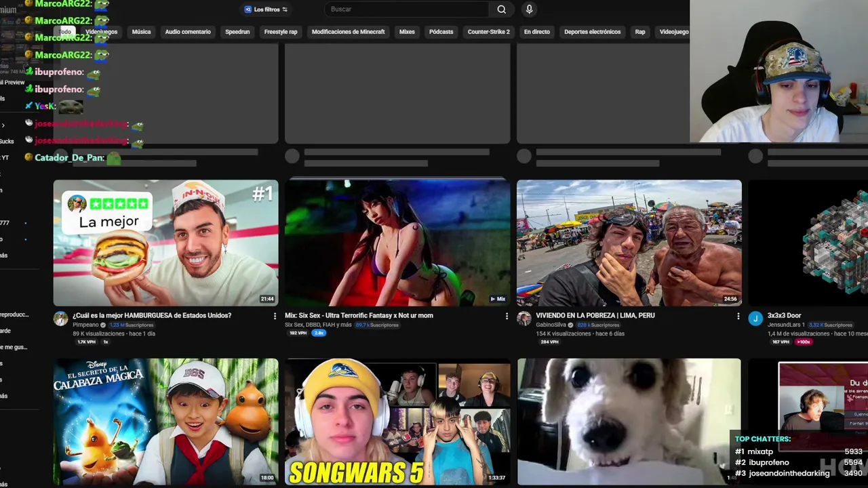Click the 24:56 duration label
The height and width of the screenshot is (488, 868).
730,299
